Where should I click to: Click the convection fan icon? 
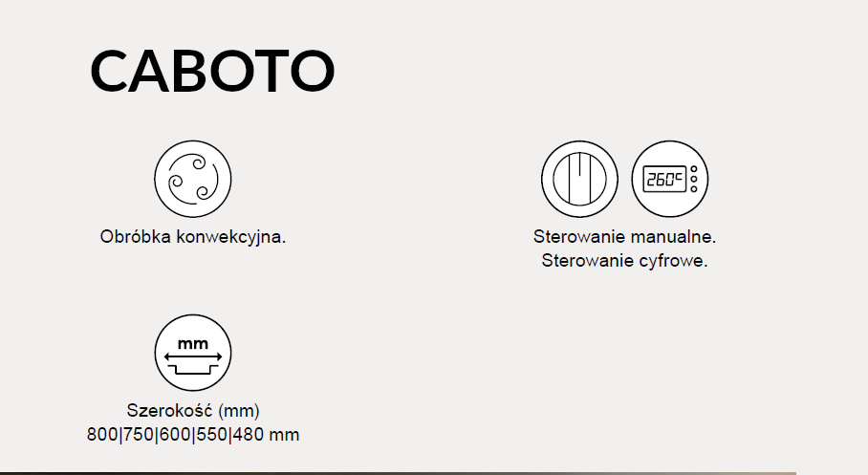193,180
